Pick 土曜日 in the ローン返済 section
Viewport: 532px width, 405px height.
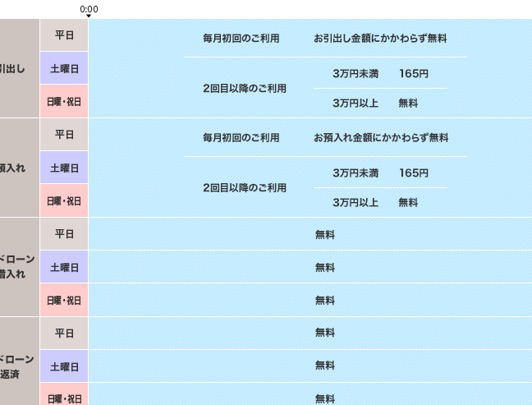64,367
